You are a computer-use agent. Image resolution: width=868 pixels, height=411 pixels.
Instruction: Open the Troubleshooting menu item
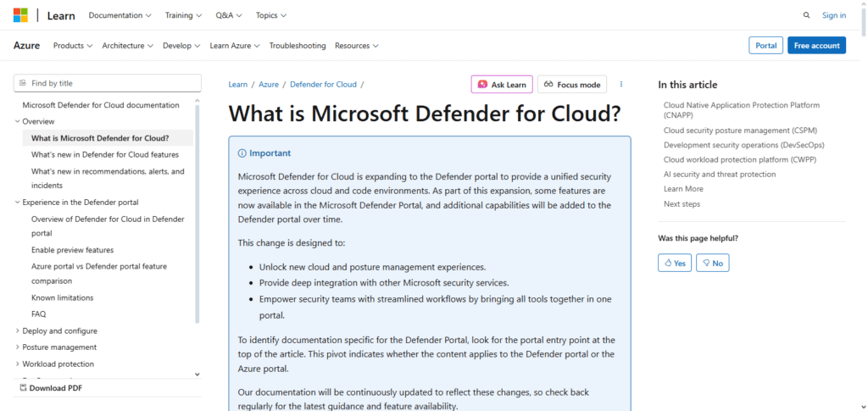298,46
